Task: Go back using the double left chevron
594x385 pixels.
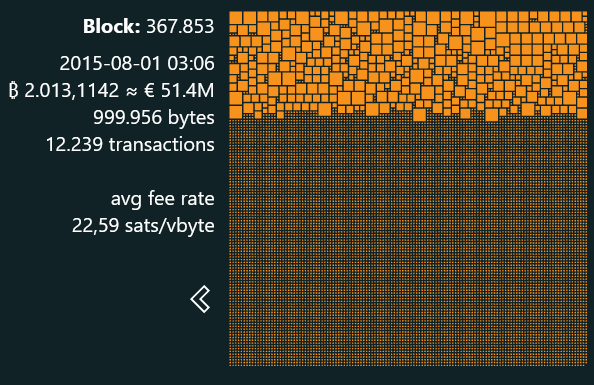Action: (200, 299)
